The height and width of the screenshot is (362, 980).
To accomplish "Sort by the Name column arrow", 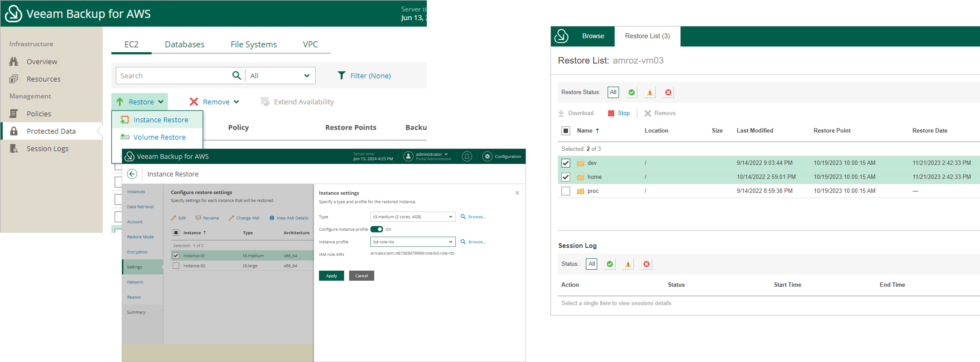I will [597, 131].
